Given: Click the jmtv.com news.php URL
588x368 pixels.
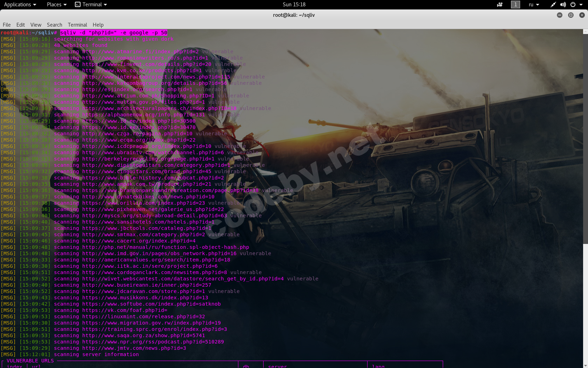Looking at the screenshot, I should [134, 348].
